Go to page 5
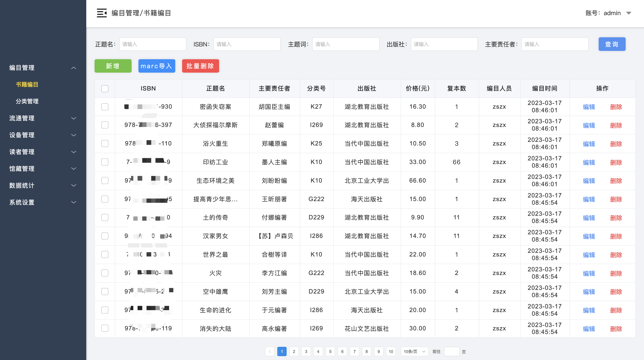644x360 pixels. pos(330,351)
